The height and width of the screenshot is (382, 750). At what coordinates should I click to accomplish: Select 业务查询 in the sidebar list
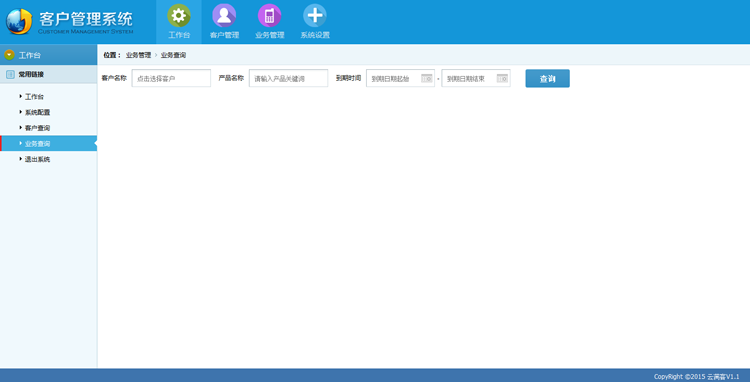48,143
